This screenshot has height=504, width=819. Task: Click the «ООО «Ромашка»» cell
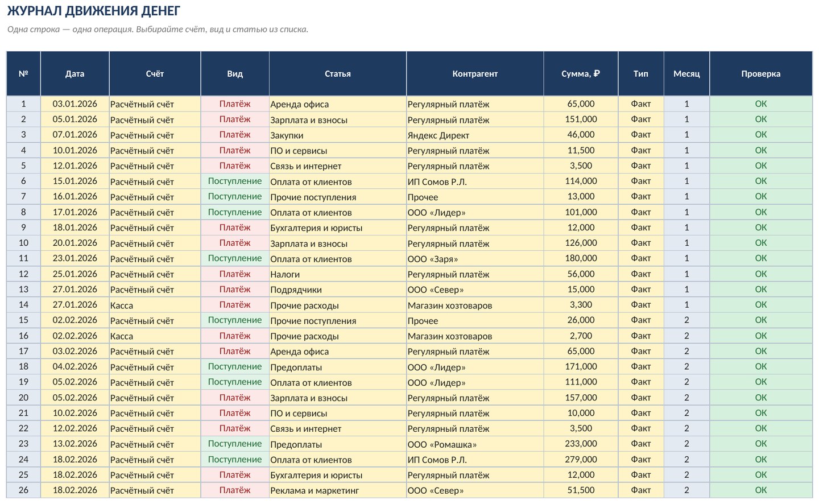[475, 444]
